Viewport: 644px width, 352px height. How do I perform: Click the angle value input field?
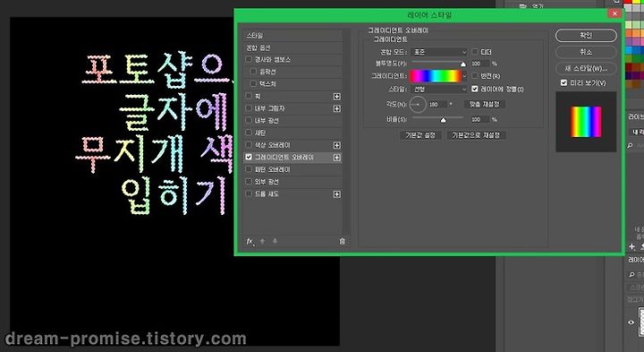(437, 105)
